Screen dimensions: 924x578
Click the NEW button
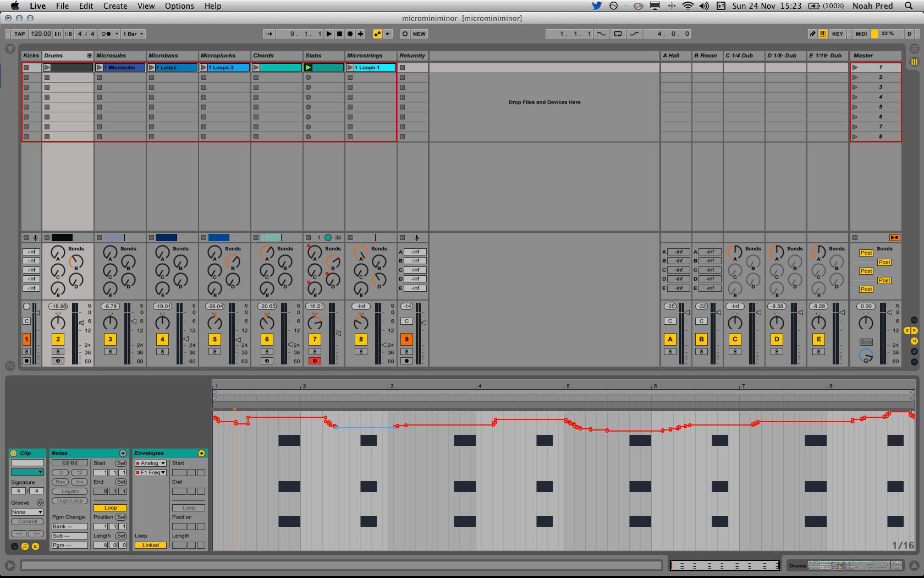pyautogui.click(x=419, y=34)
